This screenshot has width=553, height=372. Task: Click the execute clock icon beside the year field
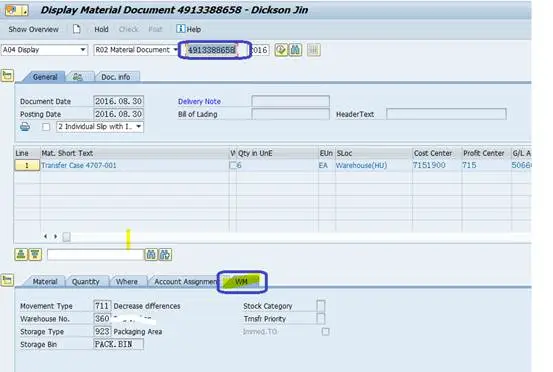pos(281,50)
